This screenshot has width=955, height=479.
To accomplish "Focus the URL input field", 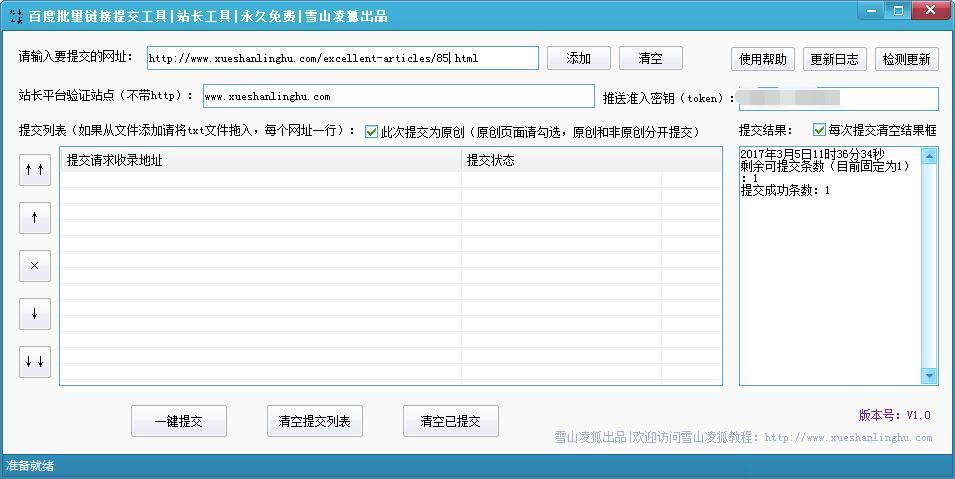I will [x=343, y=59].
